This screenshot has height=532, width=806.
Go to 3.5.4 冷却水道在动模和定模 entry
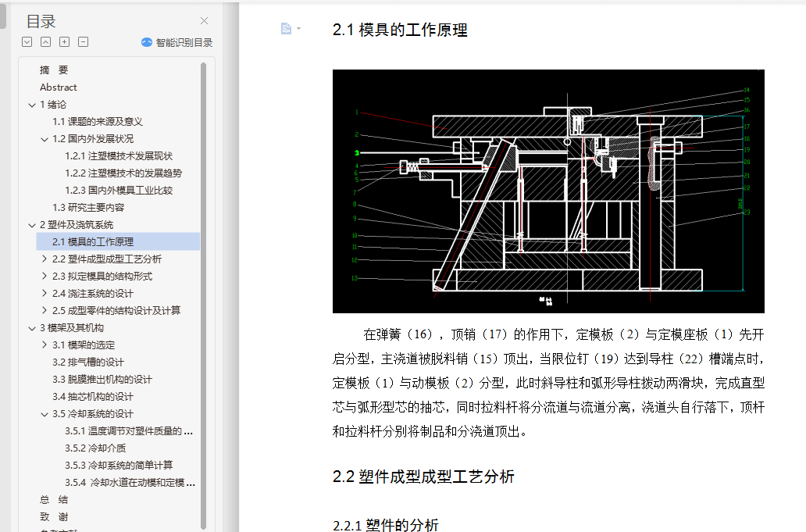[130, 483]
